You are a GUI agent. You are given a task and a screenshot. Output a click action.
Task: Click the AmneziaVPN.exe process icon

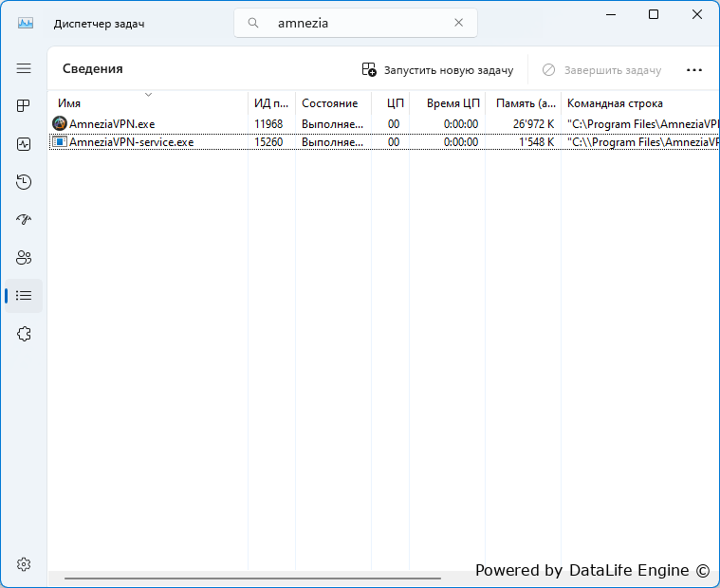(60, 123)
